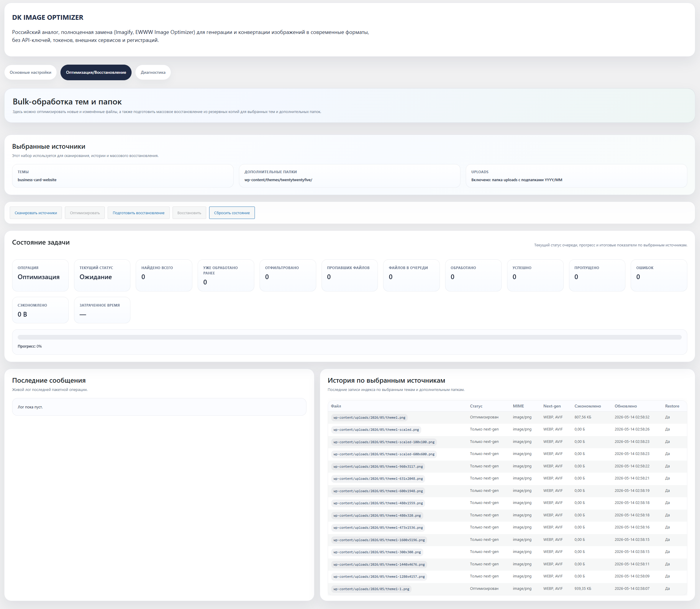This screenshot has width=700, height=609.
Task: Click the Файлов в очереди counter
Action: (x=411, y=275)
